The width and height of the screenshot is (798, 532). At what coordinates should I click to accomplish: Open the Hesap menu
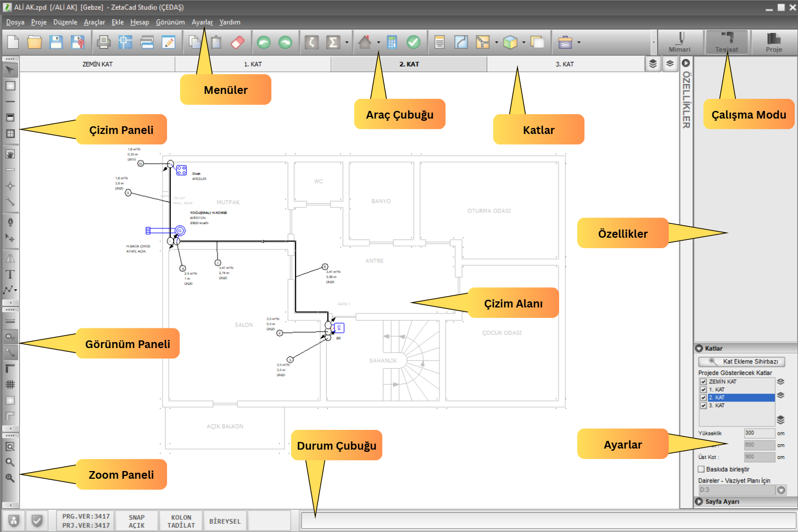coord(139,23)
